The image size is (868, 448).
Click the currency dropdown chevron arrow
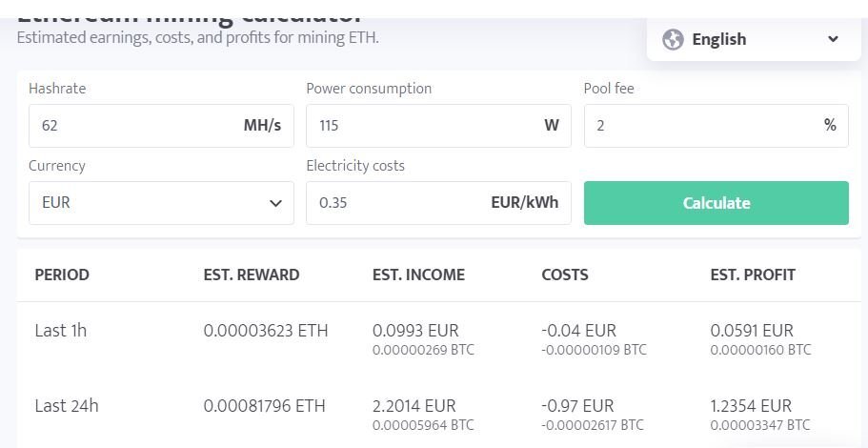[275, 203]
